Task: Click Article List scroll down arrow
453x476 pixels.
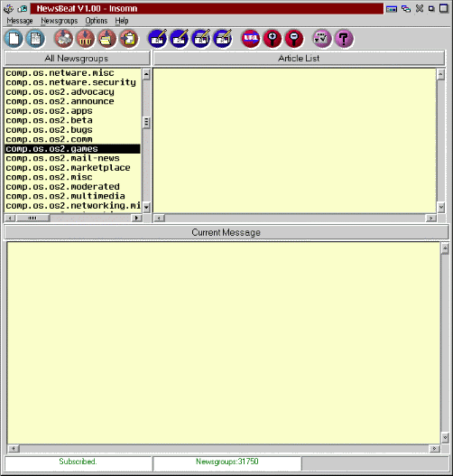Action: (x=441, y=208)
